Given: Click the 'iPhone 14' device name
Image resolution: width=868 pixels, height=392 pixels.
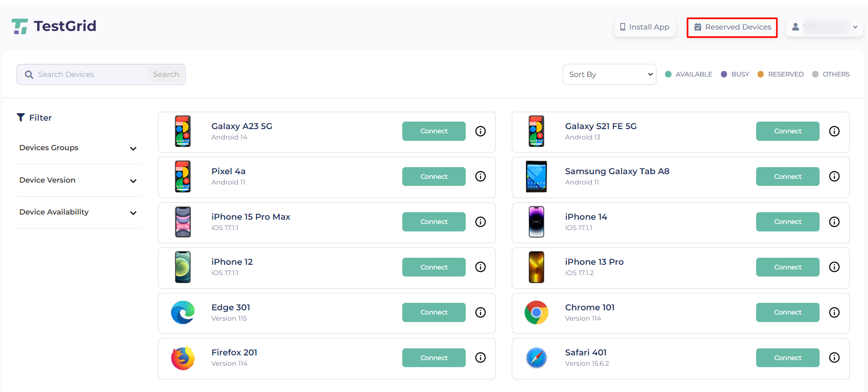Looking at the screenshot, I should (x=586, y=217).
